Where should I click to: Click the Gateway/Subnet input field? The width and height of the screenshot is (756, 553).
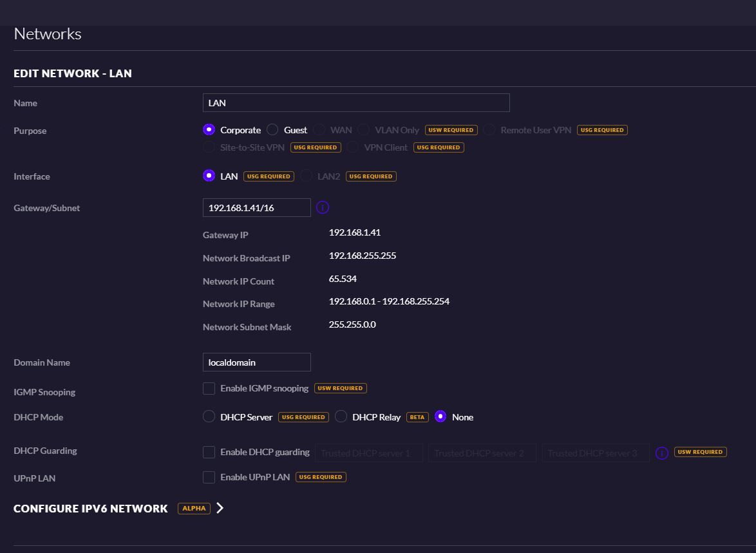pyautogui.click(x=256, y=208)
